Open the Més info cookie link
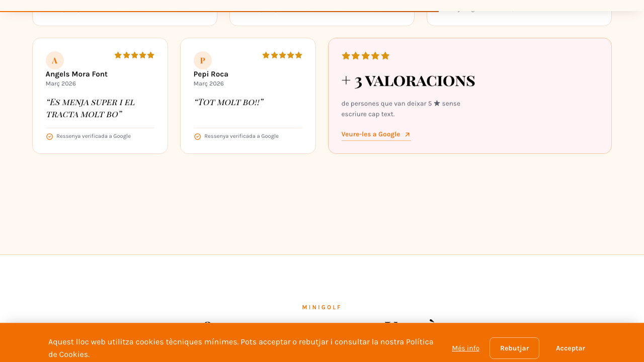 pos(465,348)
